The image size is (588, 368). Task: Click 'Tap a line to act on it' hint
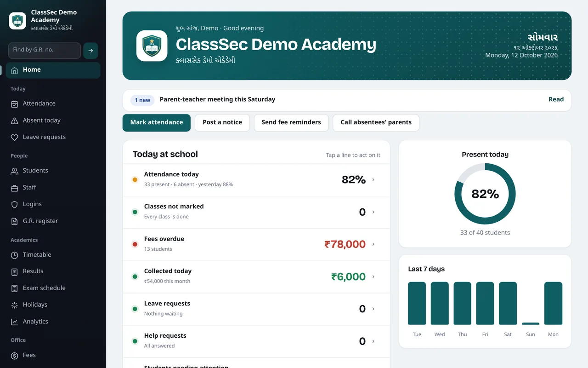(353, 155)
